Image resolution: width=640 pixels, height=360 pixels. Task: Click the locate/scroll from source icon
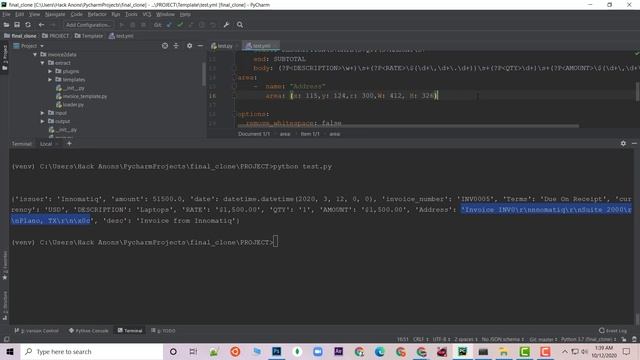[x=165, y=46]
